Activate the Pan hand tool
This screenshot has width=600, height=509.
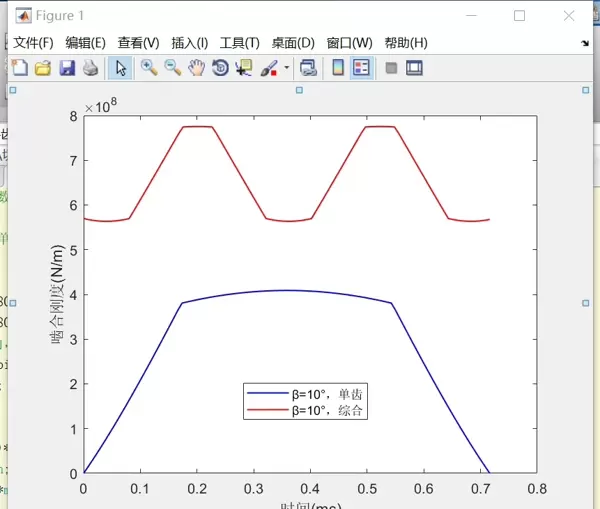tap(197, 68)
